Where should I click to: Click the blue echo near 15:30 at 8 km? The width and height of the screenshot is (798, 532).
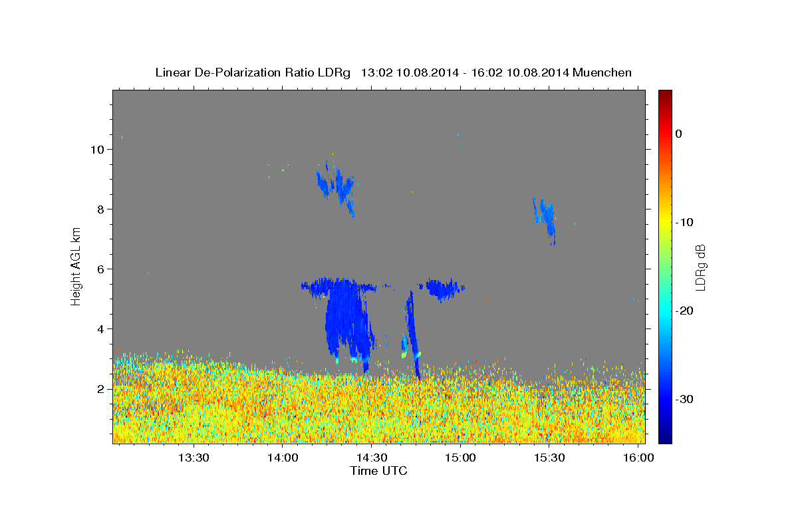point(545,219)
